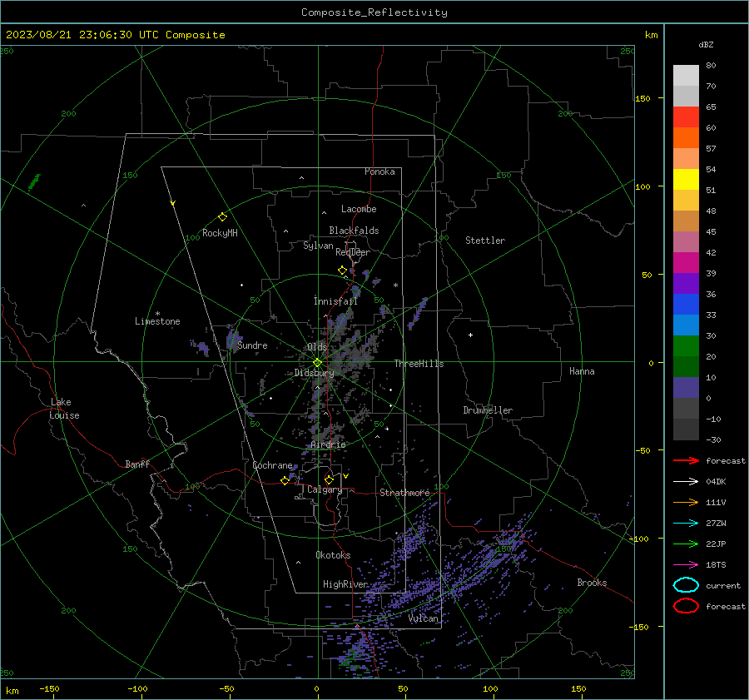Click the Vulcan label

[423, 618]
